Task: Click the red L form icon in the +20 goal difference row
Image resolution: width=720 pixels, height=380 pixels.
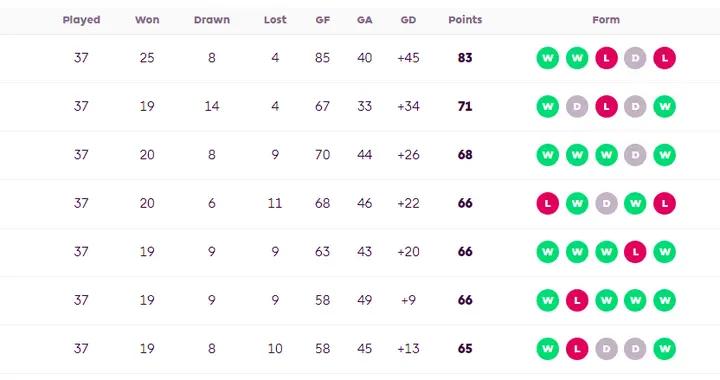Action: pyautogui.click(x=635, y=252)
